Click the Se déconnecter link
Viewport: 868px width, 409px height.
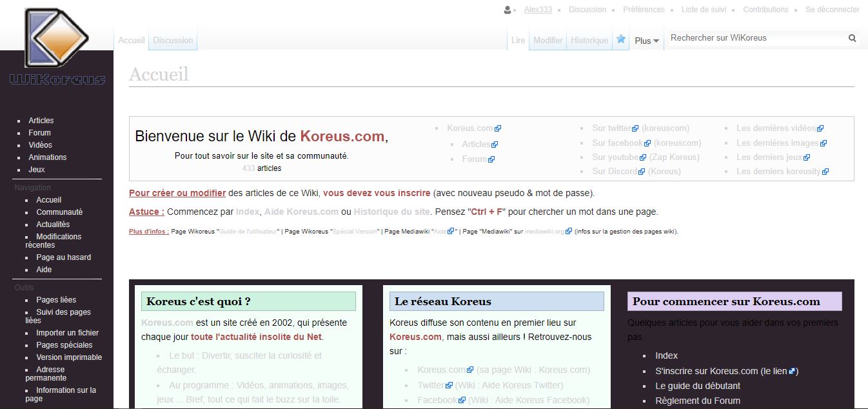(x=832, y=10)
